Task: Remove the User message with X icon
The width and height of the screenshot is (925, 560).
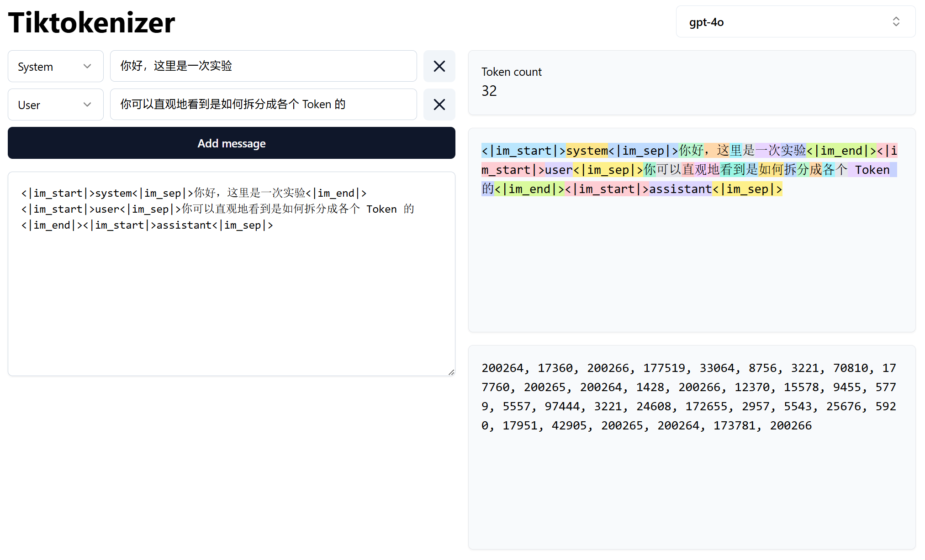Action: tap(439, 105)
